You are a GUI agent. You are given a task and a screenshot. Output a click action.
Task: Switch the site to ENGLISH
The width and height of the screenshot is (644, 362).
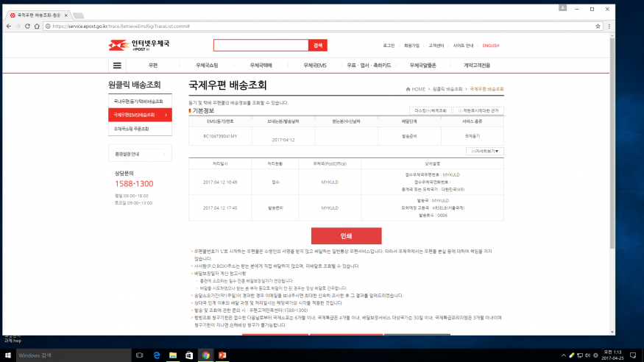(491, 46)
